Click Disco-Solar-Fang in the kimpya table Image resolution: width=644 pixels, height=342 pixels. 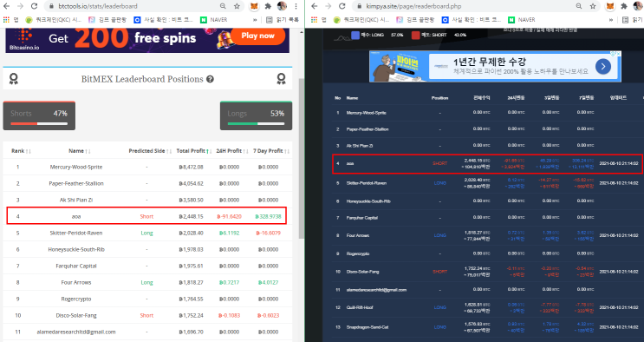pos(362,272)
